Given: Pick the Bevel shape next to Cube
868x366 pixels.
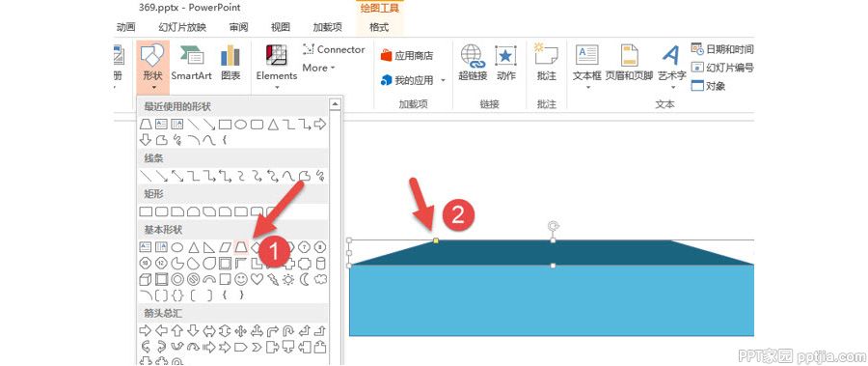Looking at the screenshot, I should coord(161,279).
